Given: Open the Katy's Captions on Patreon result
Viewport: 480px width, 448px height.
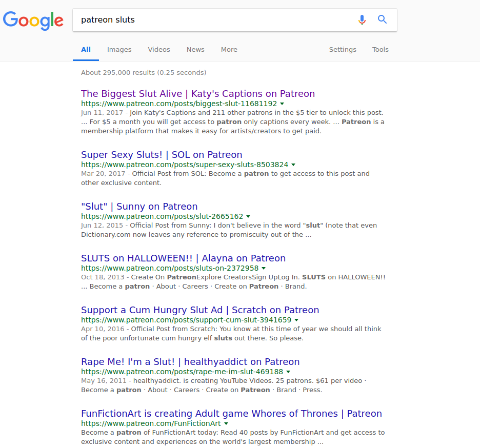Looking at the screenshot, I should [198, 94].
